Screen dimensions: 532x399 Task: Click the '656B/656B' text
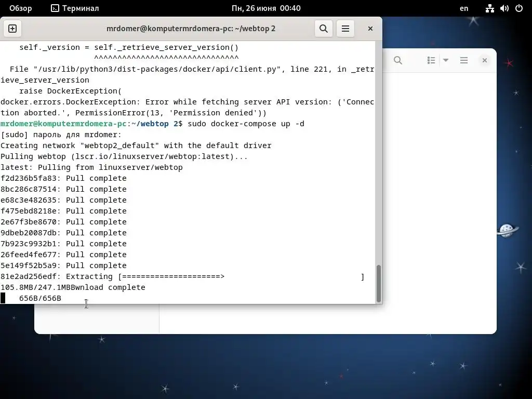tap(40, 298)
